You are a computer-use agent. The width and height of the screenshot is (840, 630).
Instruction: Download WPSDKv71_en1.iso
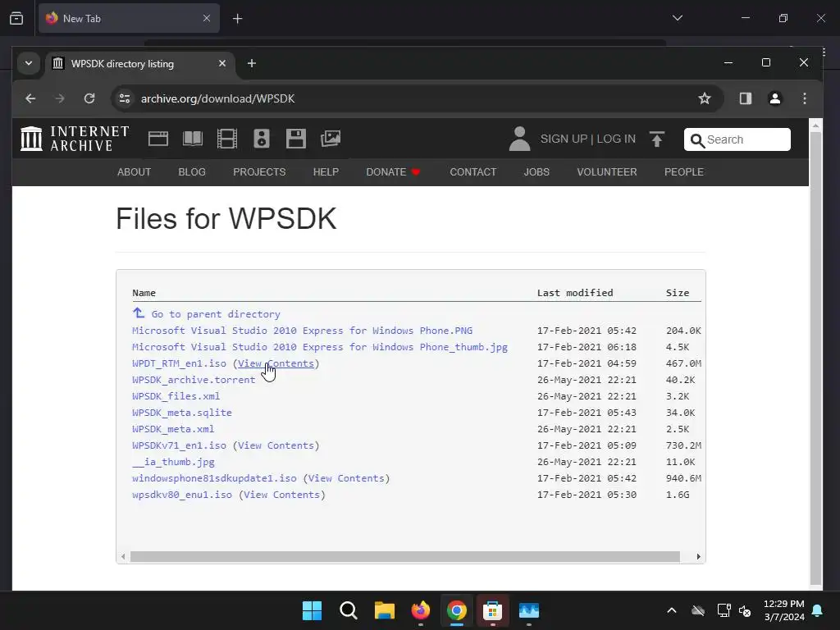(179, 445)
